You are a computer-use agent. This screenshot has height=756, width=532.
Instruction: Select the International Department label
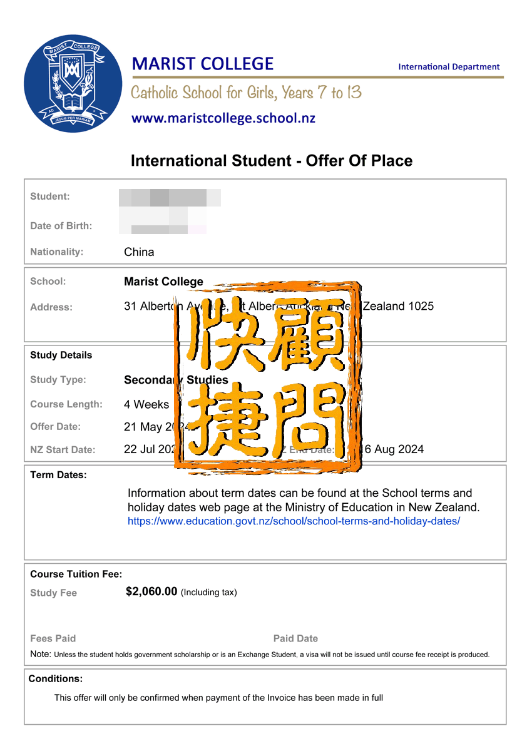point(449,66)
